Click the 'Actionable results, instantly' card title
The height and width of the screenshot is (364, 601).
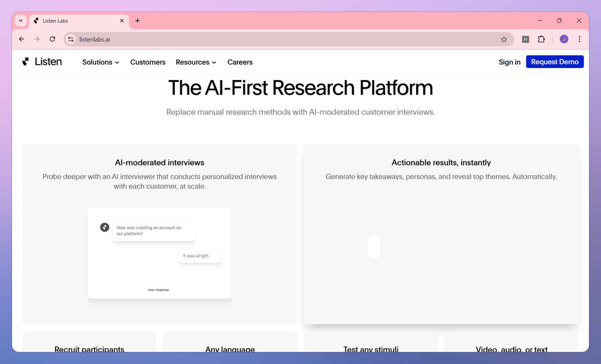click(441, 163)
